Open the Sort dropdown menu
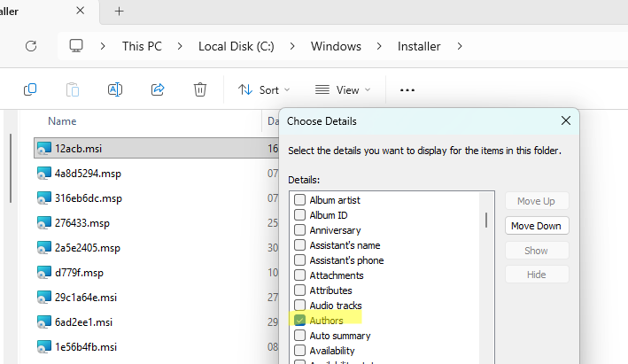This screenshot has width=628, height=364. [x=264, y=89]
